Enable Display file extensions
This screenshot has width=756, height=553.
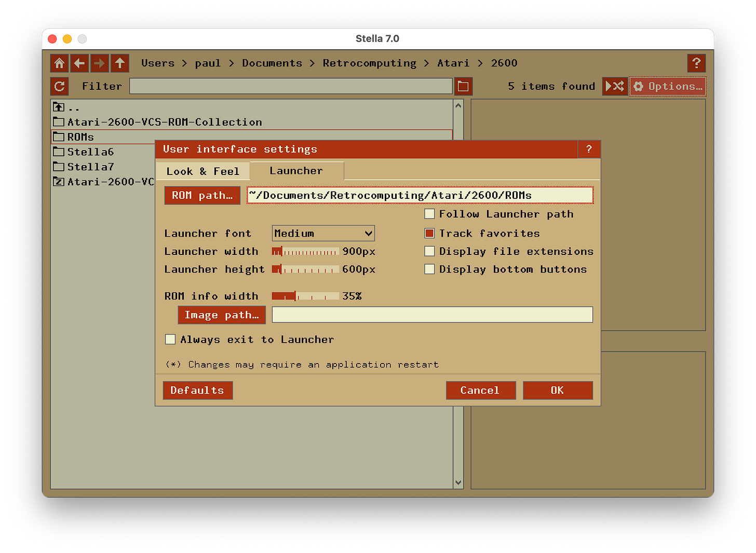[429, 251]
